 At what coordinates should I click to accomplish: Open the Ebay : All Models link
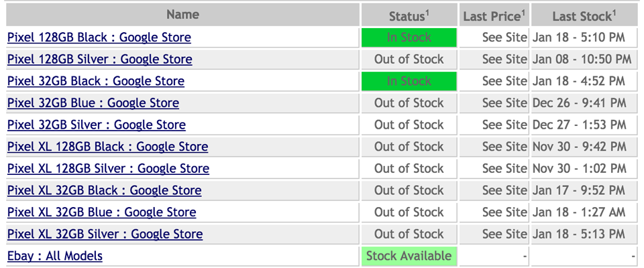click(x=55, y=256)
